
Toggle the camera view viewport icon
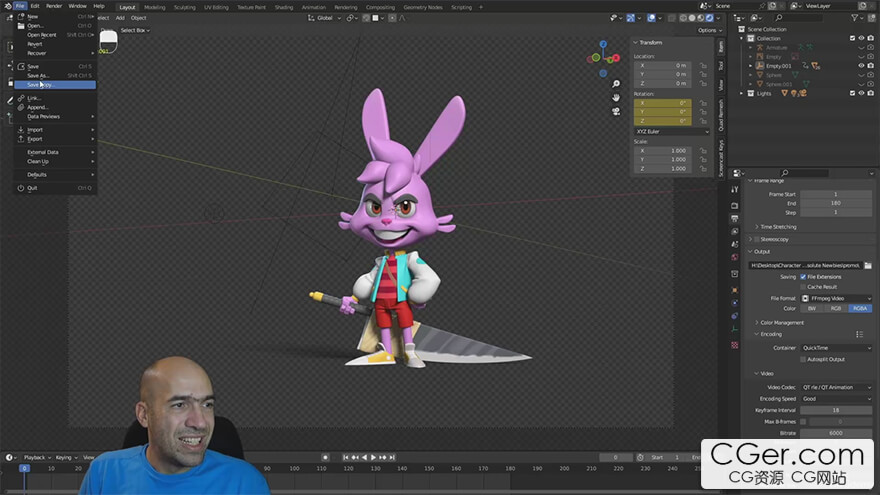[616, 111]
